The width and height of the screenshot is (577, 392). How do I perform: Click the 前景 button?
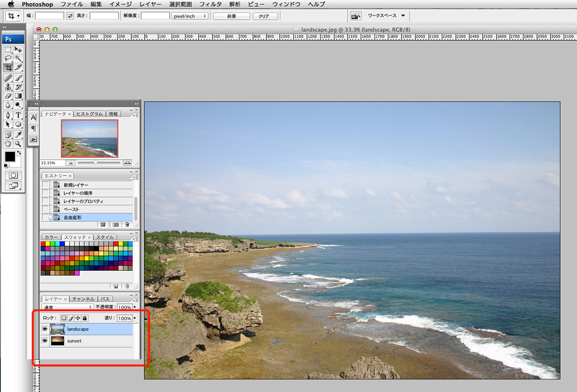point(231,16)
